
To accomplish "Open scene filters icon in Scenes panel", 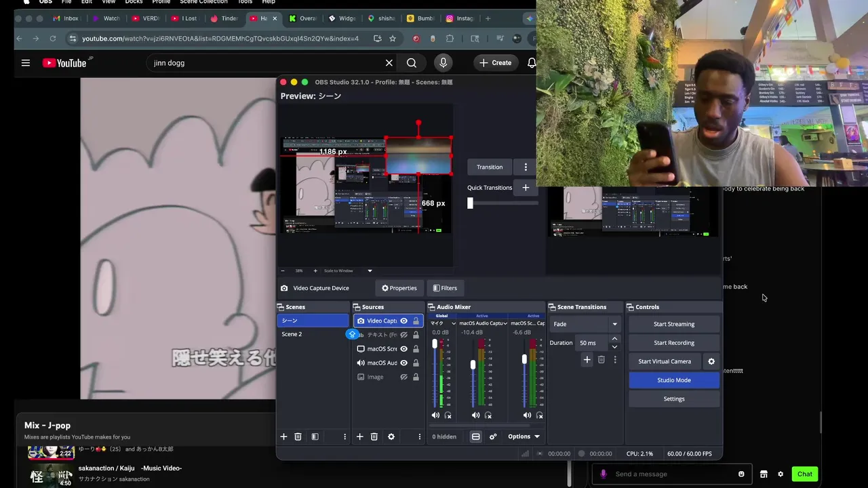I will (315, 436).
